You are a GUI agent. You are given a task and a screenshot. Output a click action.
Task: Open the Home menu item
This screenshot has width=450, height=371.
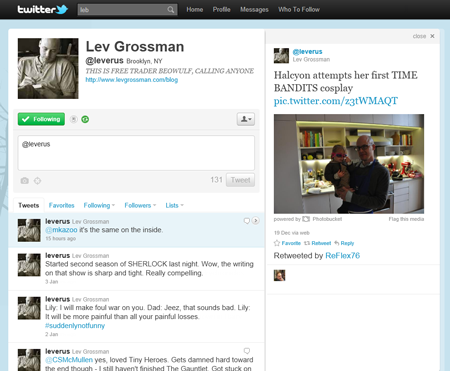195,10
